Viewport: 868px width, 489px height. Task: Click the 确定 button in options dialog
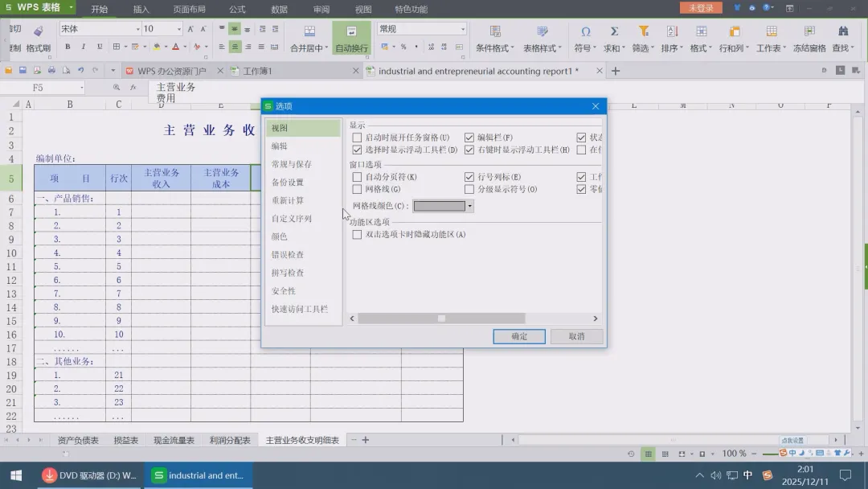click(x=519, y=336)
